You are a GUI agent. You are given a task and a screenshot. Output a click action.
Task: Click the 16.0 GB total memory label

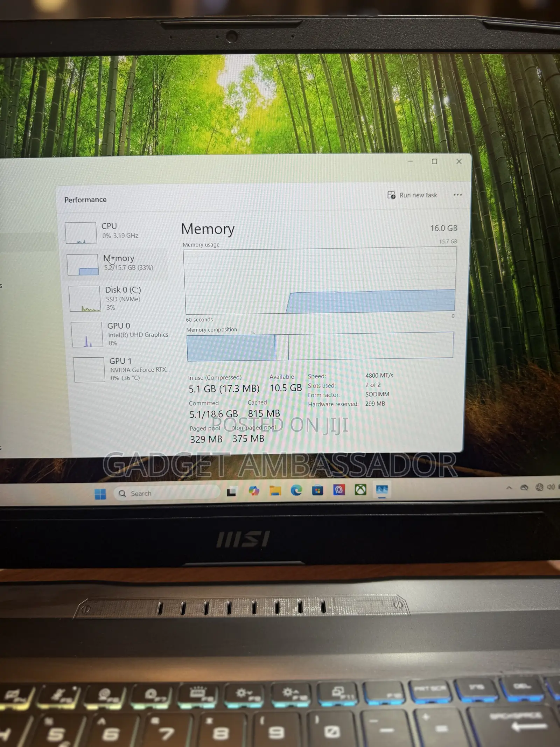tap(443, 228)
